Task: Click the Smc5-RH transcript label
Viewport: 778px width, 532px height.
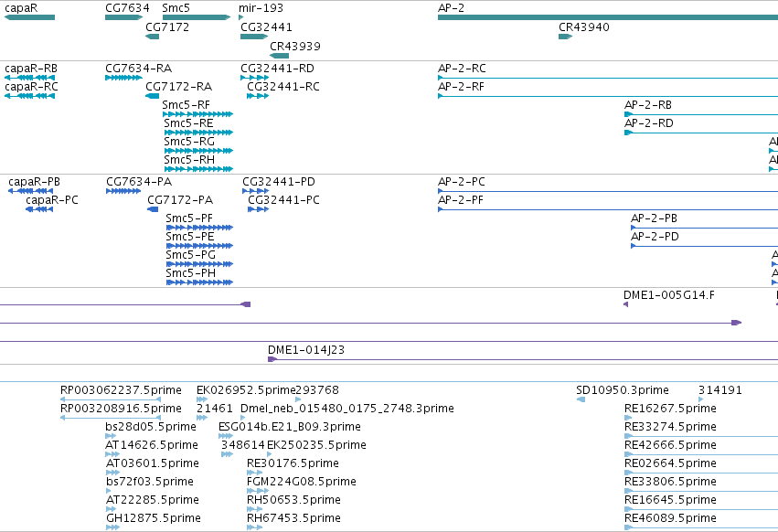Action: click(189, 160)
